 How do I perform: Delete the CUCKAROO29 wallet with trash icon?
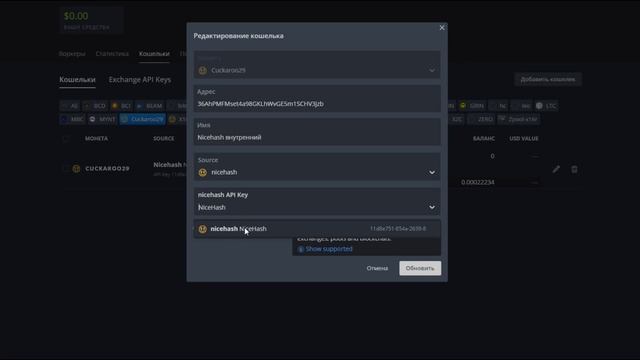click(574, 169)
